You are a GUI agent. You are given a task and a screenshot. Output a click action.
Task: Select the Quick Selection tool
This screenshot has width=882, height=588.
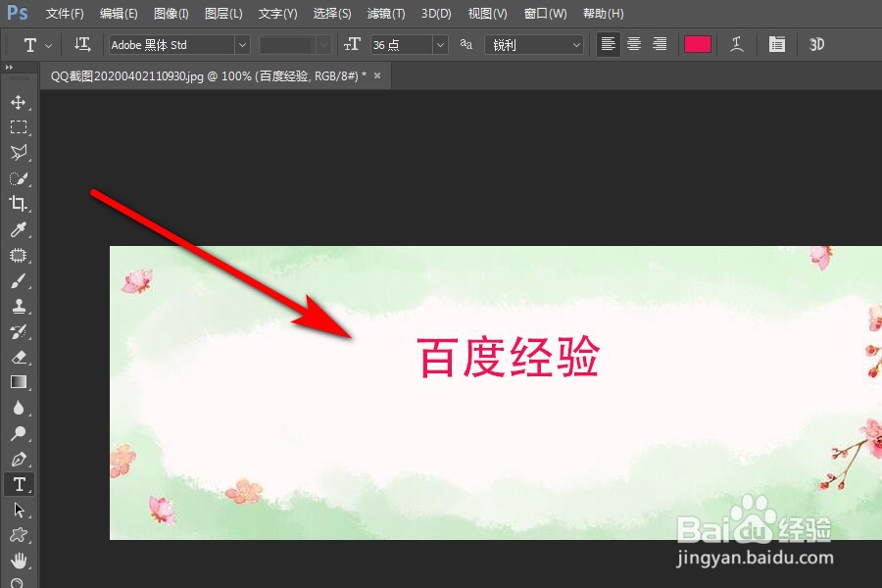point(19,178)
